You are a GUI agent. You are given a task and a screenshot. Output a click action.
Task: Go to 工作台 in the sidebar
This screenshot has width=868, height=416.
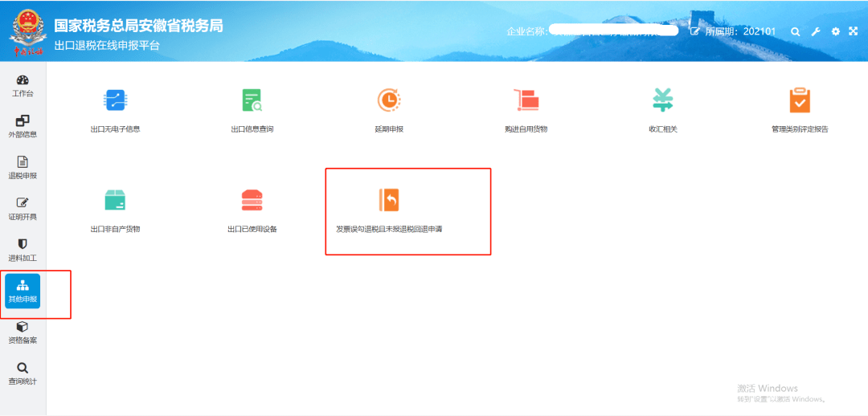pyautogui.click(x=23, y=85)
